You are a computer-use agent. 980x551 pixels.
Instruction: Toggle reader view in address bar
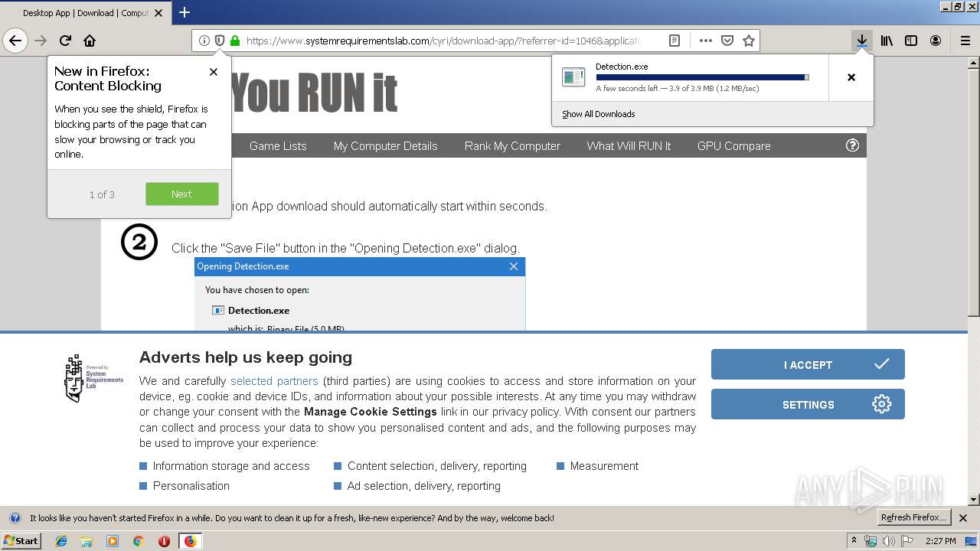pyautogui.click(x=675, y=41)
